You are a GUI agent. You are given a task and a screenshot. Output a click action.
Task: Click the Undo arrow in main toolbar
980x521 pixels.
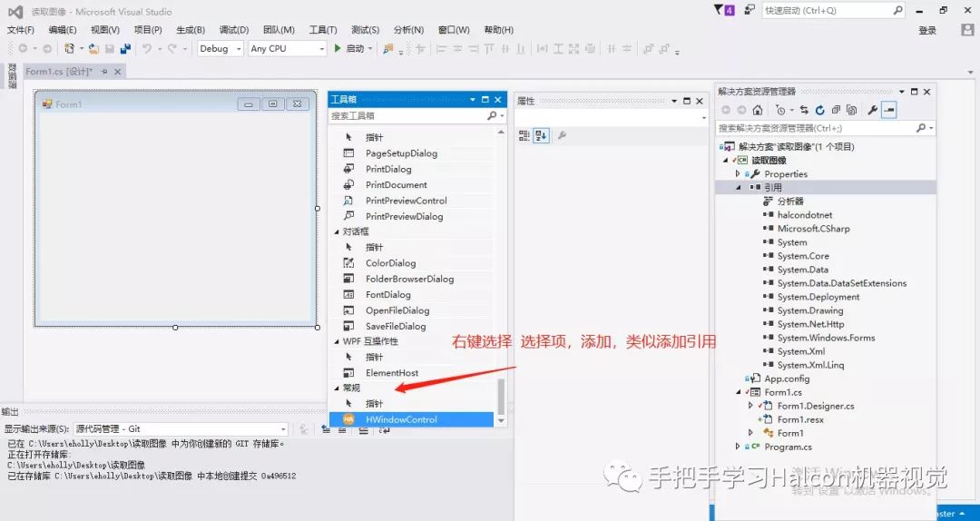point(146,48)
